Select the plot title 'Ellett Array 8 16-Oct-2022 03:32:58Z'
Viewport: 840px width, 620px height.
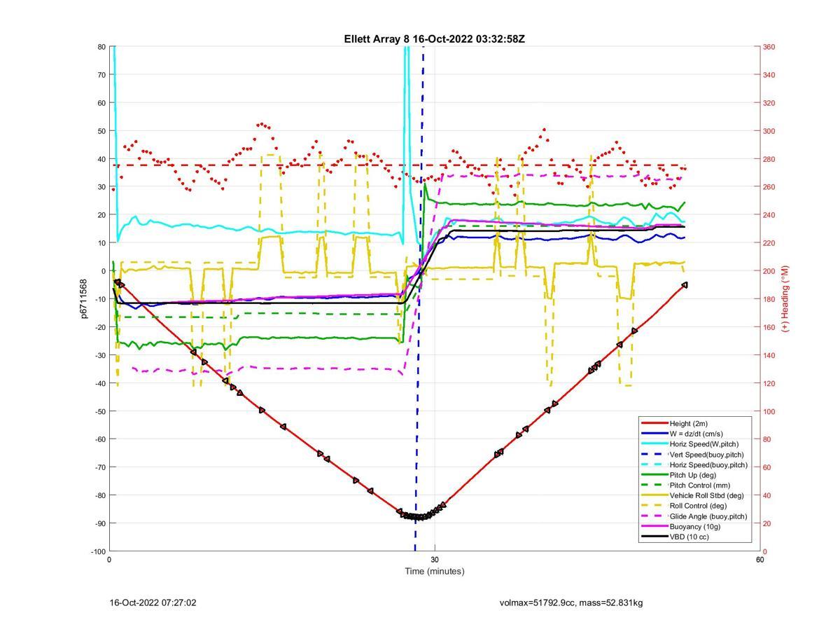tap(434, 39)
